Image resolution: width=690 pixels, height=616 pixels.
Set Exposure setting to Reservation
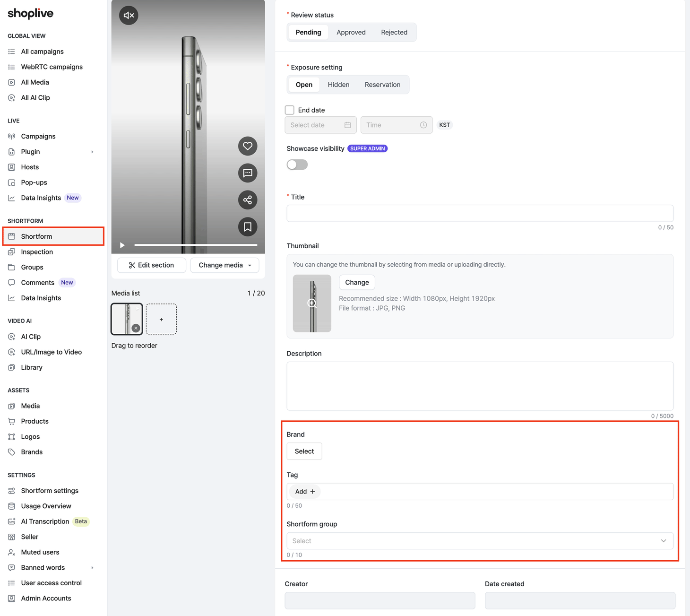click(382, 85)
